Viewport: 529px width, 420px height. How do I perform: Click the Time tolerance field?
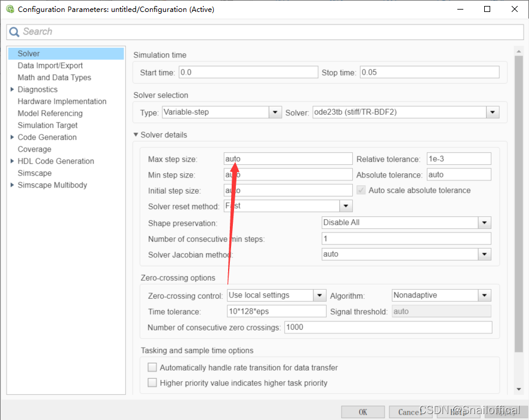coord(276,311)
